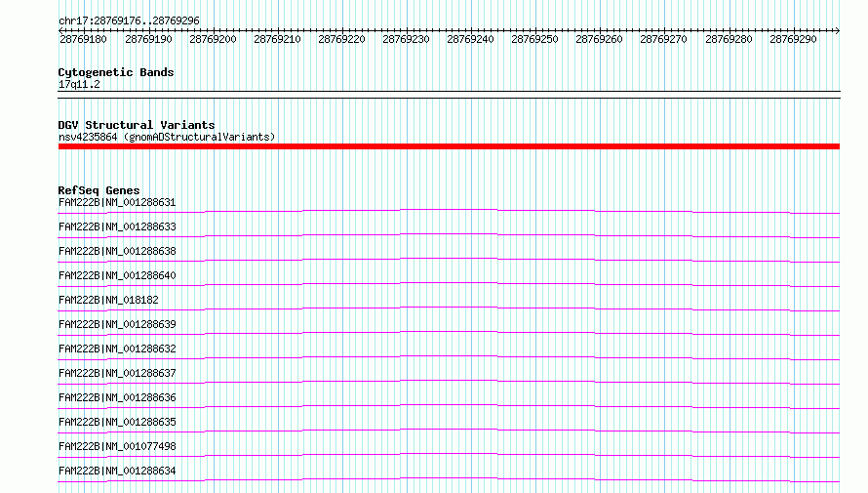Image resolution: width=868 pixels, height=493 pixels.
Task: Click ruler position 28769250
Action: click(x=534, y=39)
